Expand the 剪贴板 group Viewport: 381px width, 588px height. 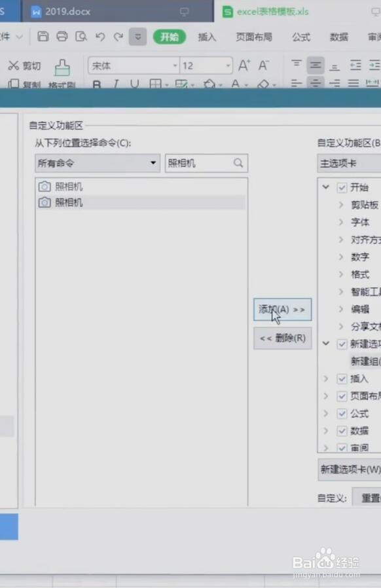(341, 204)
